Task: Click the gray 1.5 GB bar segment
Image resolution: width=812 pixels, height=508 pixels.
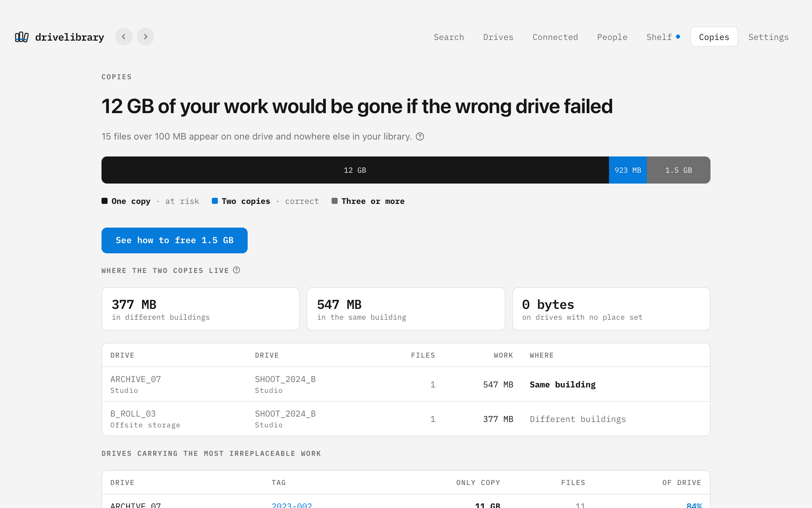Action: [679, 170]
